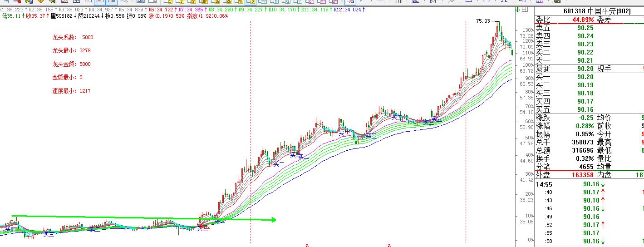Click the 量595182 volume readout
The height and width of the screenshot is (247, 644).
pos(61,16)
